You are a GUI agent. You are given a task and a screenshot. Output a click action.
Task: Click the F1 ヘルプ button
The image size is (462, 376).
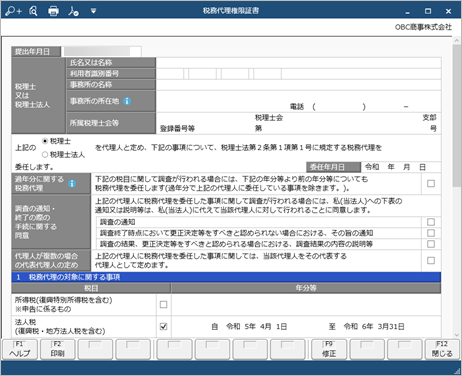20,349
